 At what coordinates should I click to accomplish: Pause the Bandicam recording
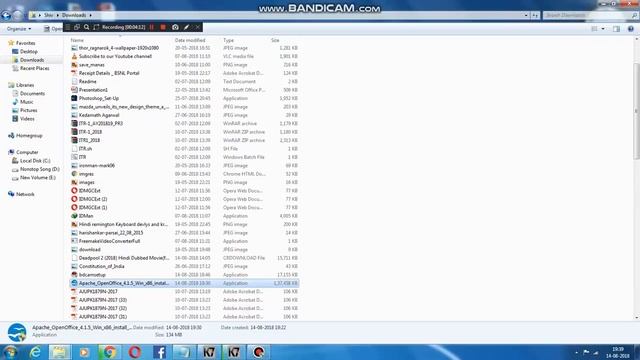[152, 27]
